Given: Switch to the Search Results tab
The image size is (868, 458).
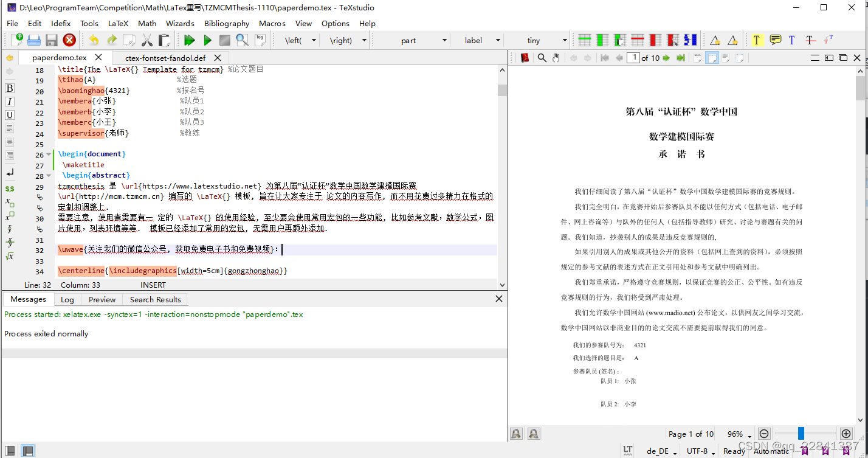Looking at the screenshot, I should [x=156, y=299].
